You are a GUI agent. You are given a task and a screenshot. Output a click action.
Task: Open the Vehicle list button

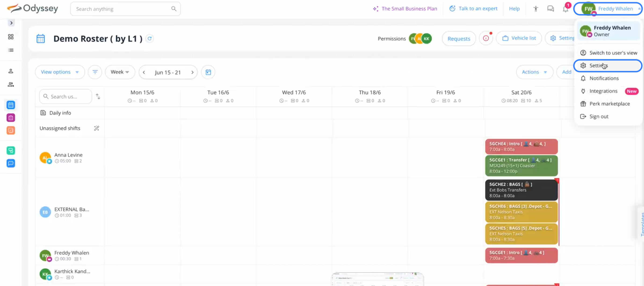pyautogui.click(x=519, y=38)
